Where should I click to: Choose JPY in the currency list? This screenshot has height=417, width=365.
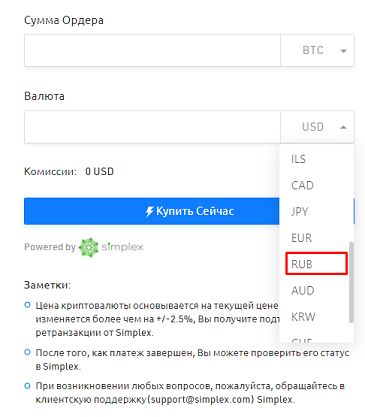[317, 212]
